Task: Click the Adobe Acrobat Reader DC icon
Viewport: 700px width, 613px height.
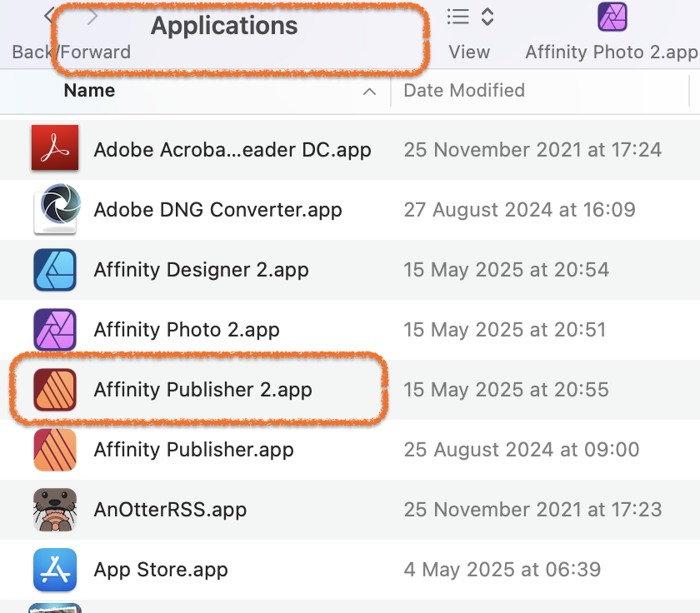Action: coord(55,147)
